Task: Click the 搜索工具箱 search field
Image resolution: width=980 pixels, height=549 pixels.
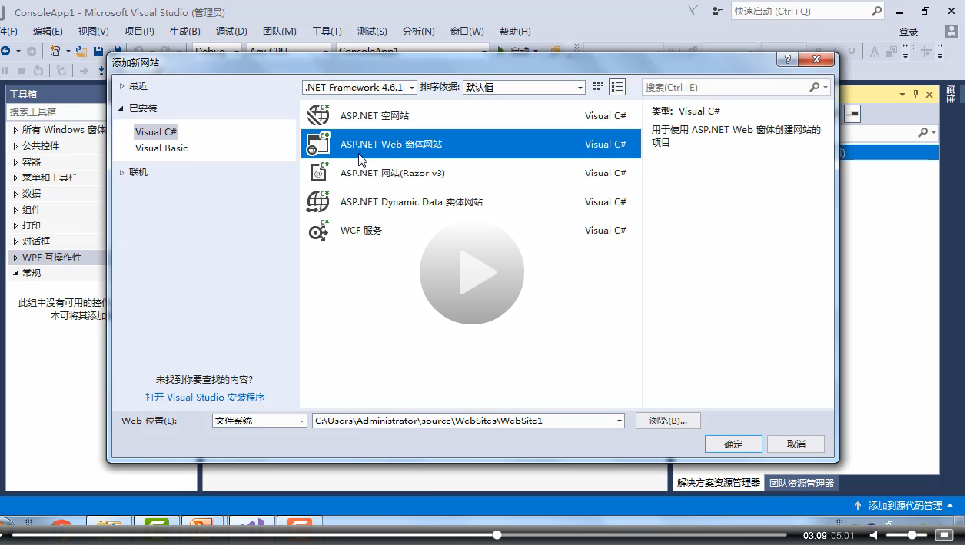Action: pos(55,111)
